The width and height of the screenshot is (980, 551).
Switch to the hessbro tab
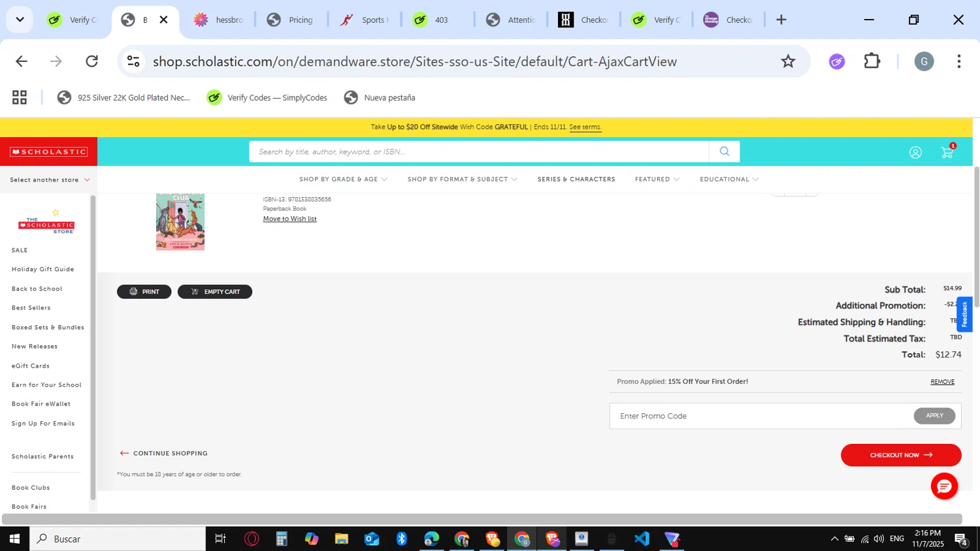point(219,20)
